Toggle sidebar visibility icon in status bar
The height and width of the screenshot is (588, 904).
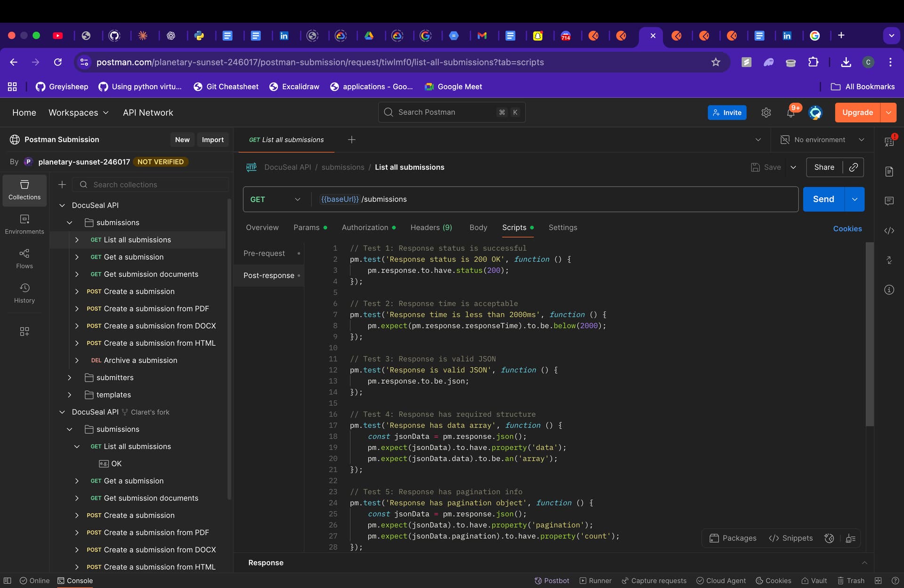[8, 580]
